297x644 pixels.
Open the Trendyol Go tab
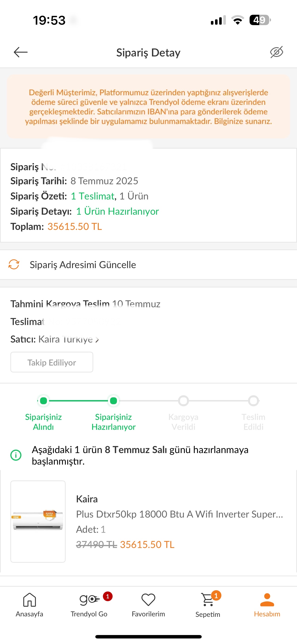pos(89,605)
